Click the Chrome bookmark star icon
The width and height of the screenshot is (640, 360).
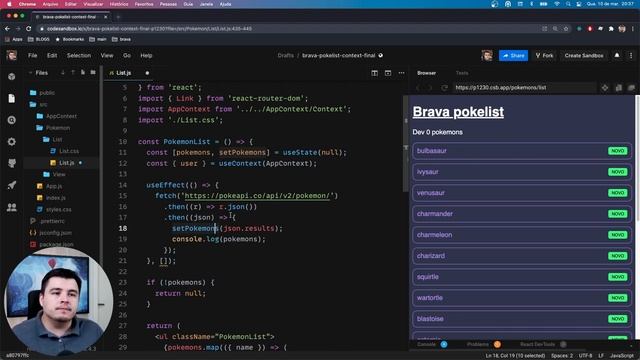tap(566, 29)
